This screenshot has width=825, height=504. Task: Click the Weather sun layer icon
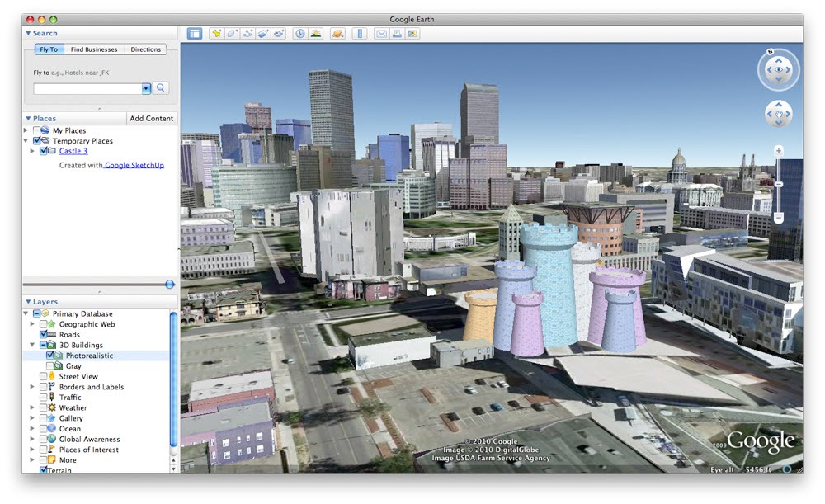pos(51,407)
